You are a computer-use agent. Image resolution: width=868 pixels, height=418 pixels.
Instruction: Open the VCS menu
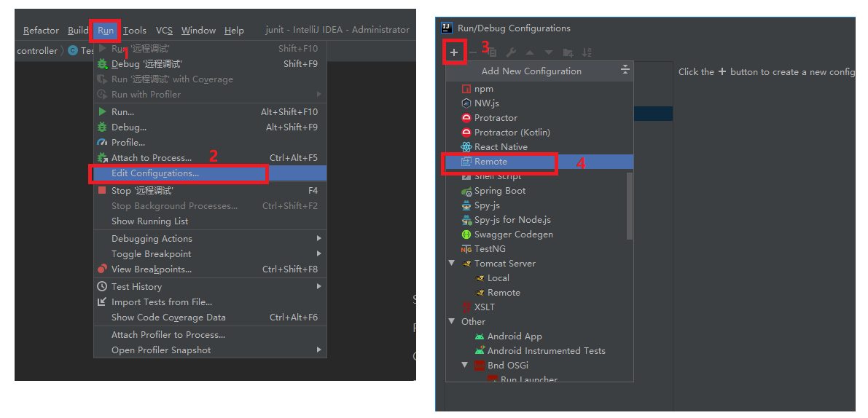coord(164,31)
